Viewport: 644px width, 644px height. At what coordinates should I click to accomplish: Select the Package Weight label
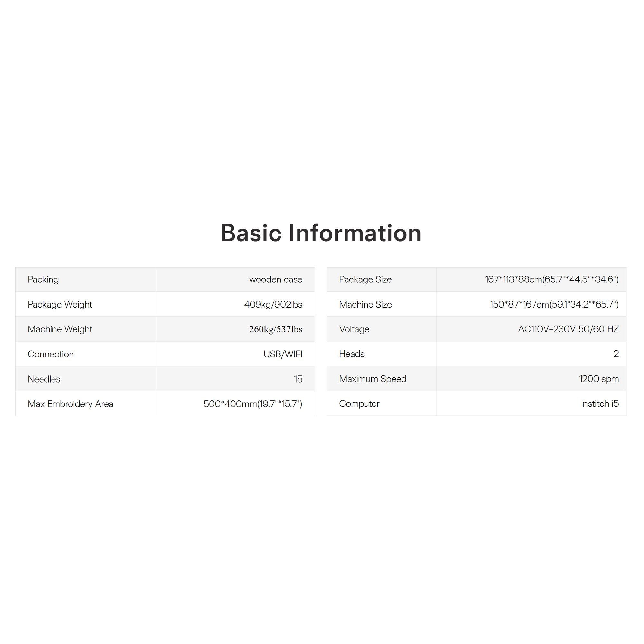[x=60, y=304]
